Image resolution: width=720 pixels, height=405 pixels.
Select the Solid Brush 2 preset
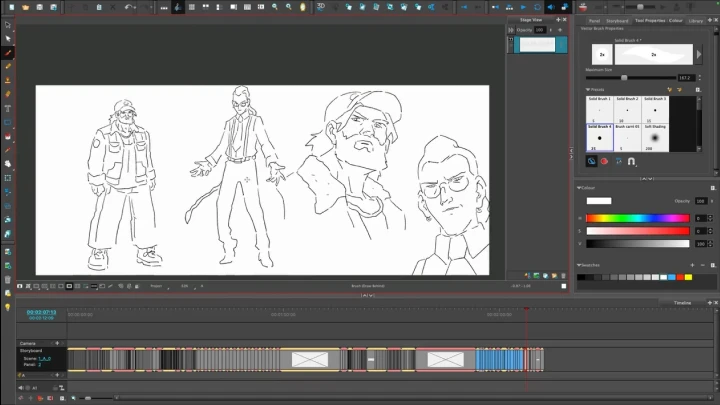click(628, 108)
